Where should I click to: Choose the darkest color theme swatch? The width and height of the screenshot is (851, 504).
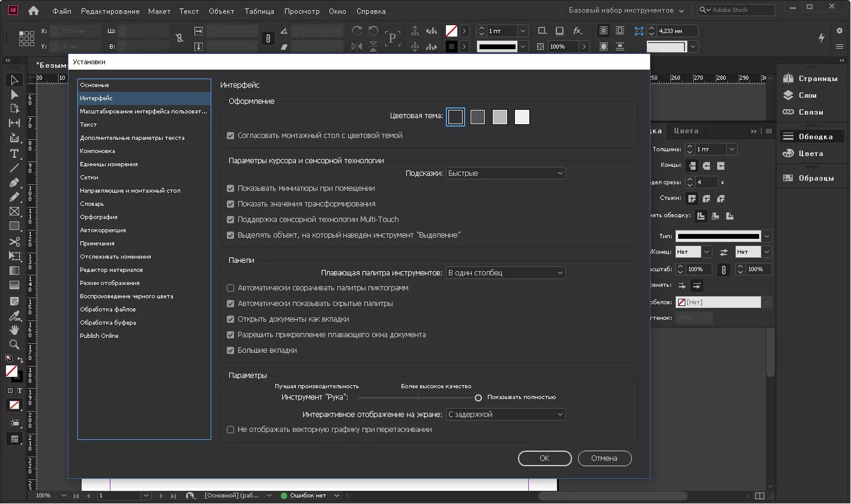click(456, 117)
